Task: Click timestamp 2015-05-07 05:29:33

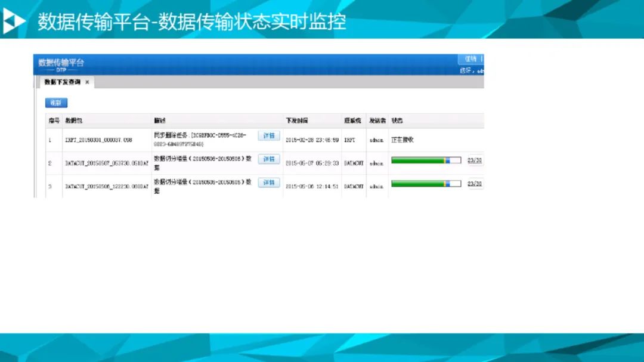Action: (x=312, y=163)
